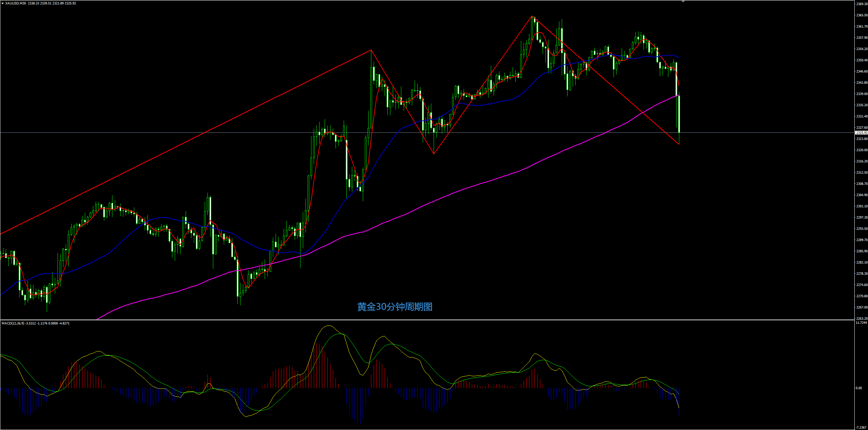Click the 2350.40 price scale value
Screen dimensions: 868x430
pyautogui.click(x=862, y=60)
